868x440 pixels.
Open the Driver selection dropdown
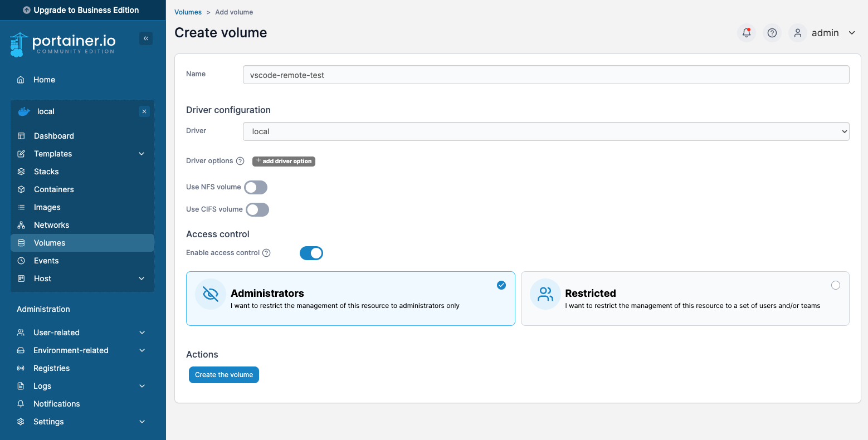point(545,131)
